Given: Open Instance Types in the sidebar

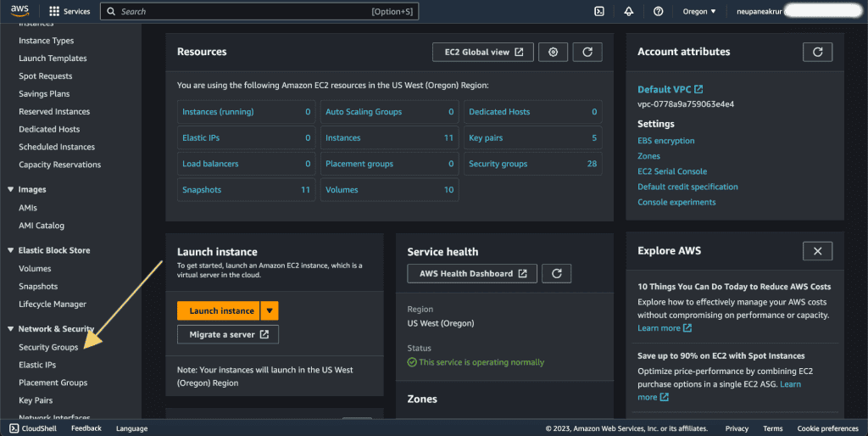Looking at the screenshot, I should (46, 41).
